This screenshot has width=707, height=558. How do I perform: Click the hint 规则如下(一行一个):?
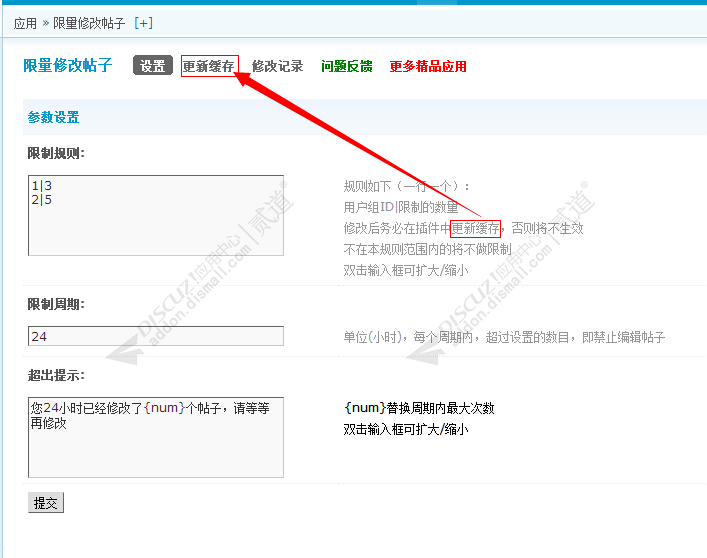(406, 186)
